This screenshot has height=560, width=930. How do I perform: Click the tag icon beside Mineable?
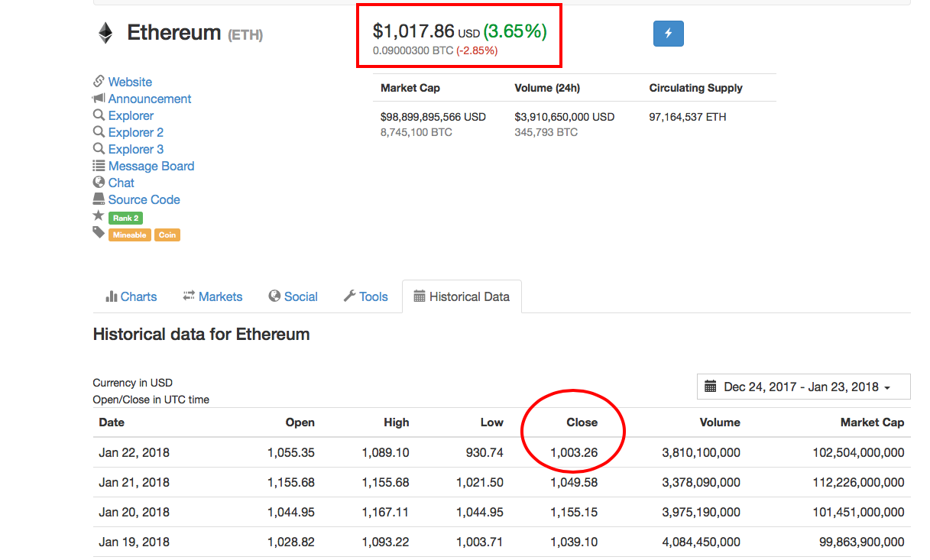click(99, 233)
